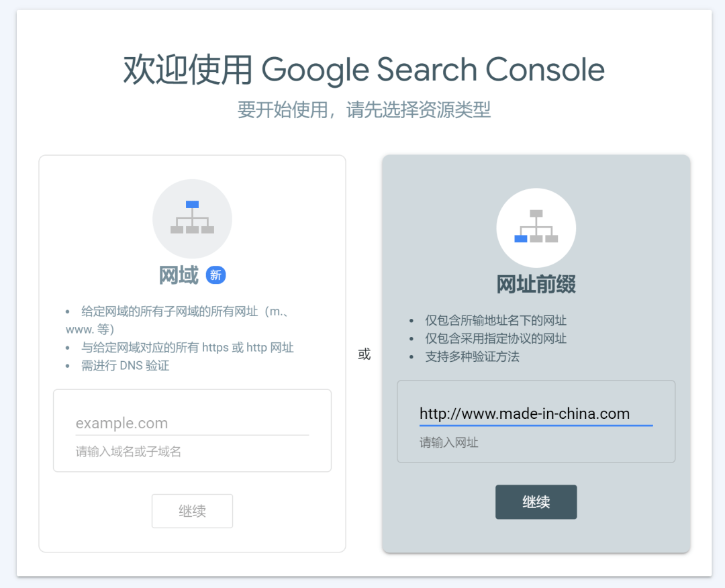Click 继续 on the 网址前缀 card
The image size is (725, 588).
(x=536, y=501)
